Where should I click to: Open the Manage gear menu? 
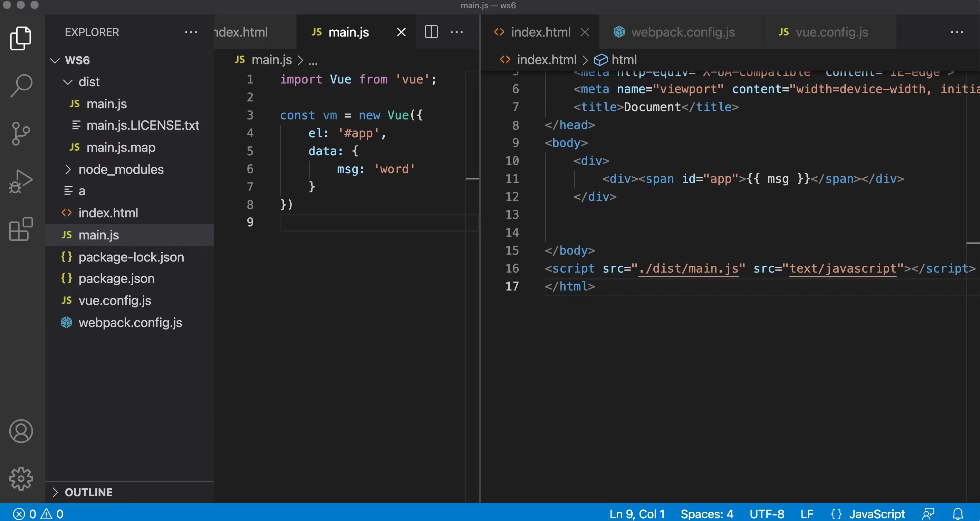coord(21,479)
